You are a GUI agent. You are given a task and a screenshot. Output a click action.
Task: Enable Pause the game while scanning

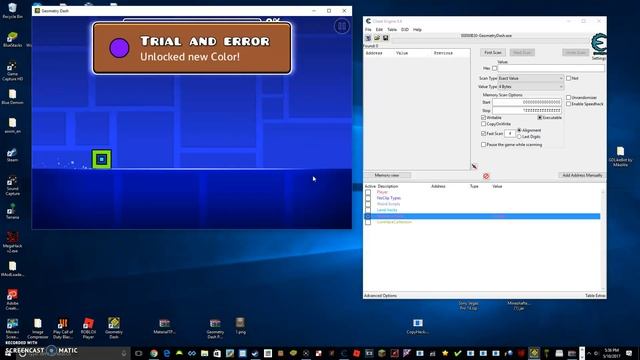[x=484, y=144]
